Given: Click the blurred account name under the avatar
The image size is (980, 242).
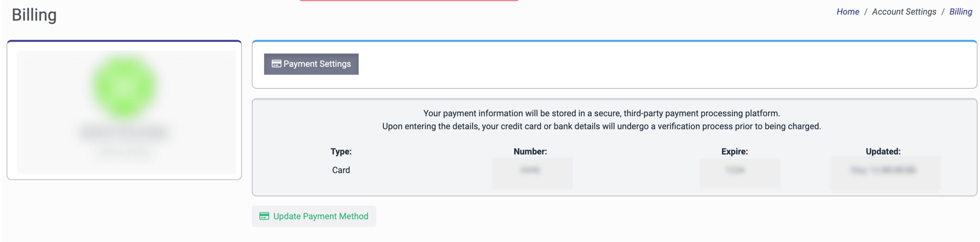Looking at the screenshot, I should pyautogui.click(x=124, y=132).
